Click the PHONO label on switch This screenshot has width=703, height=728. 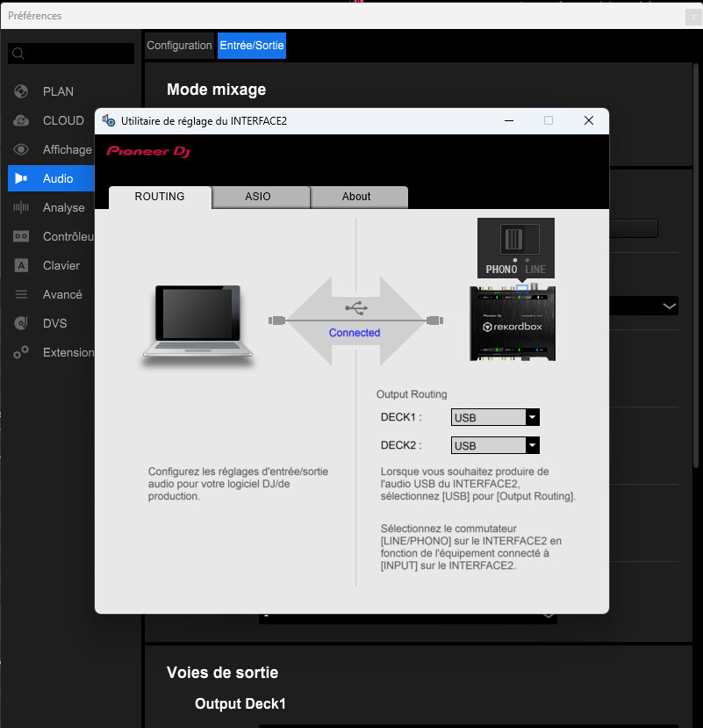tap(501, 270)
